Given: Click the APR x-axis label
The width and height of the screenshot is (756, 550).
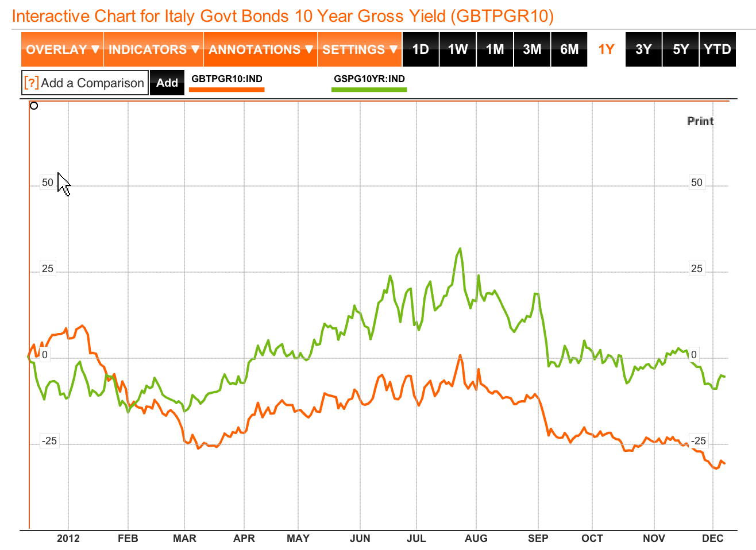Looking at the screenshot, I should click(244, 538).
